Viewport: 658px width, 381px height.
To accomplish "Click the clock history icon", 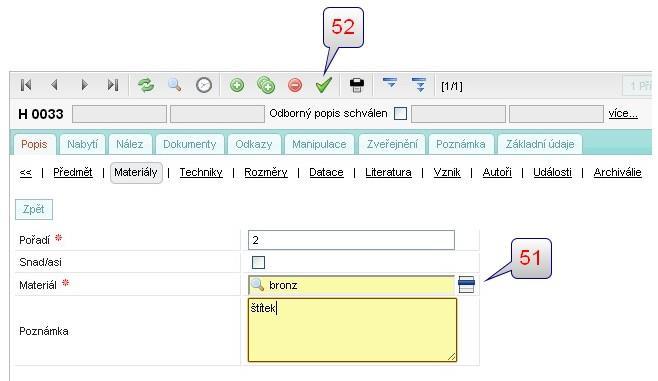I will [x=204, y=85].
